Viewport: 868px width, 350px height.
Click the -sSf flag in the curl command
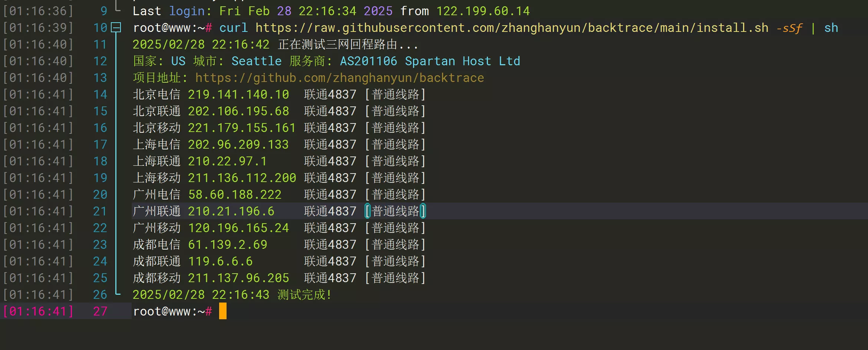[791, 27]
